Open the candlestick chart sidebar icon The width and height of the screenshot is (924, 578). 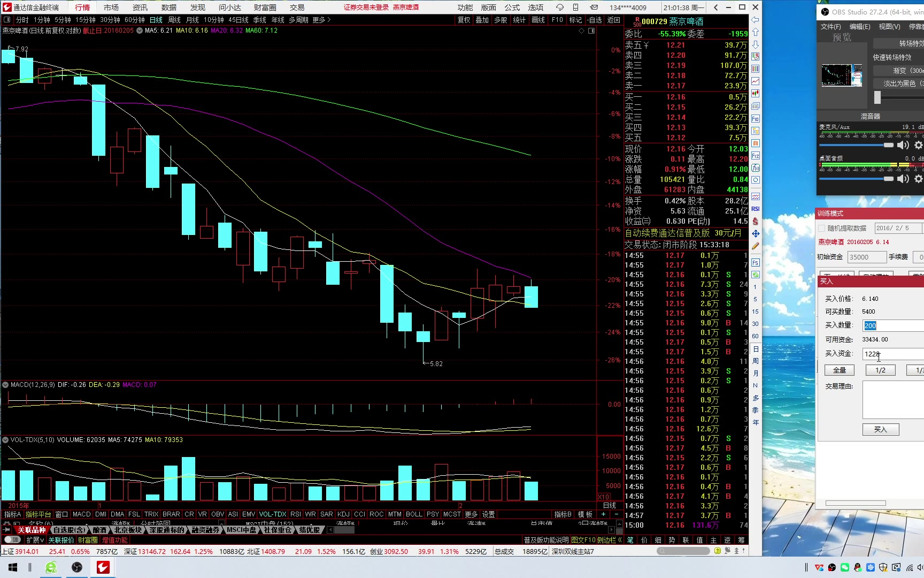[x=755, y=94]
